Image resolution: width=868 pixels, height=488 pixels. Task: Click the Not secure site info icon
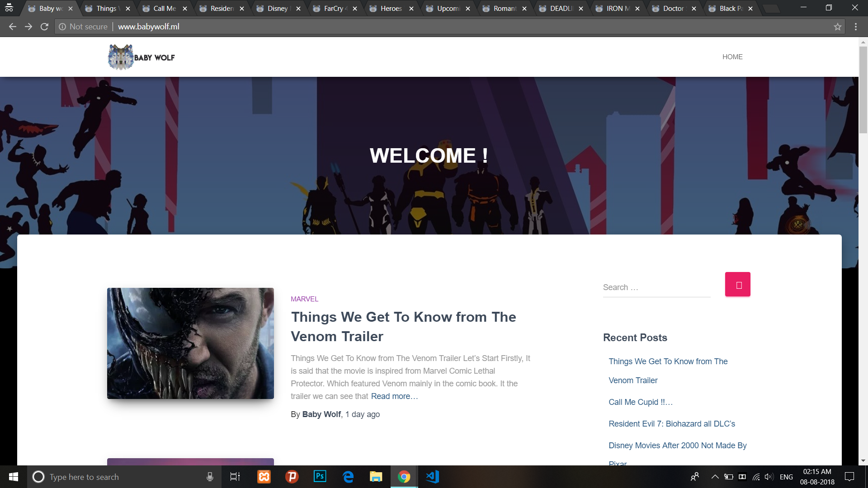point(62,27)
